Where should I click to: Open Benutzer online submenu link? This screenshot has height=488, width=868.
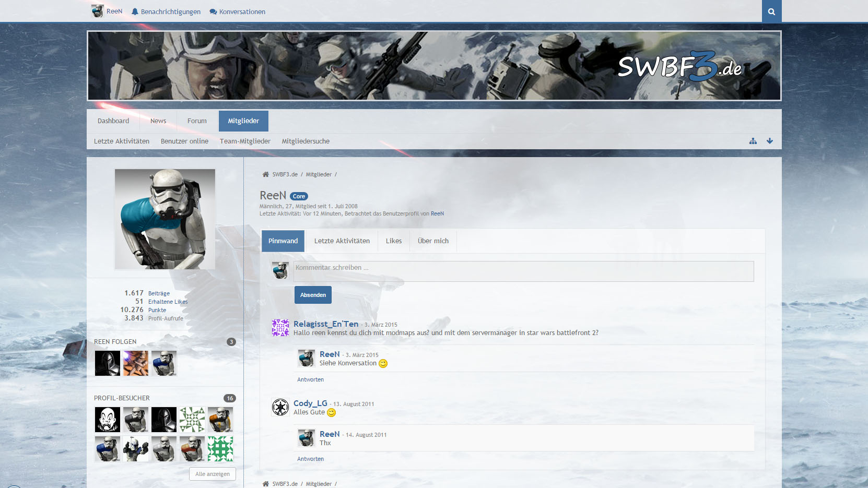click(x=184, y=141)
